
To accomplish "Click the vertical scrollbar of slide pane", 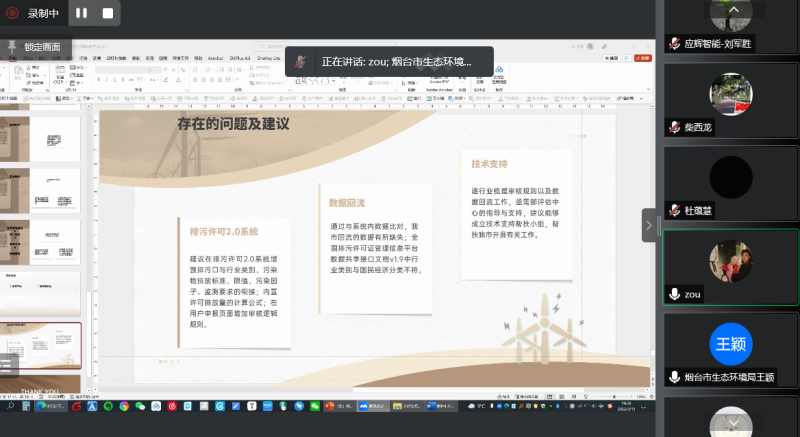I will click(652, 245).
